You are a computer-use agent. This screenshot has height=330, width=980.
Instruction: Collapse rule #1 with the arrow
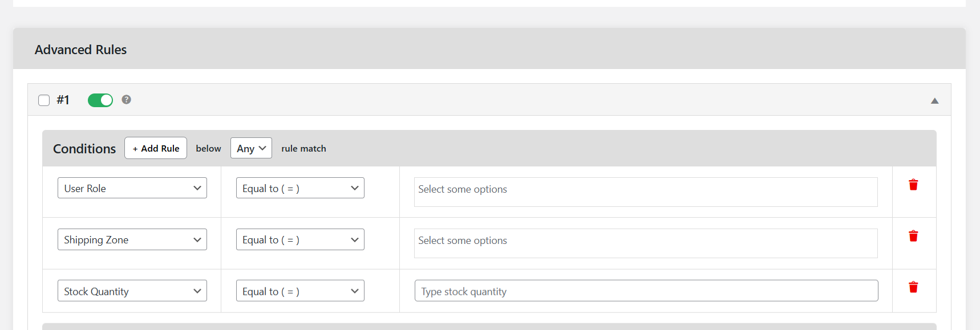click(x=934, y=101)
